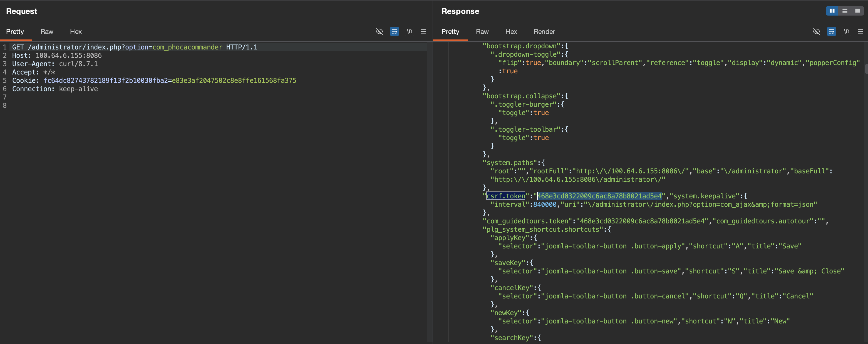Viewport: 868px width, 344px height.
Task: Click the com_phocacommander parameter value
Action: tap(187, 47)
